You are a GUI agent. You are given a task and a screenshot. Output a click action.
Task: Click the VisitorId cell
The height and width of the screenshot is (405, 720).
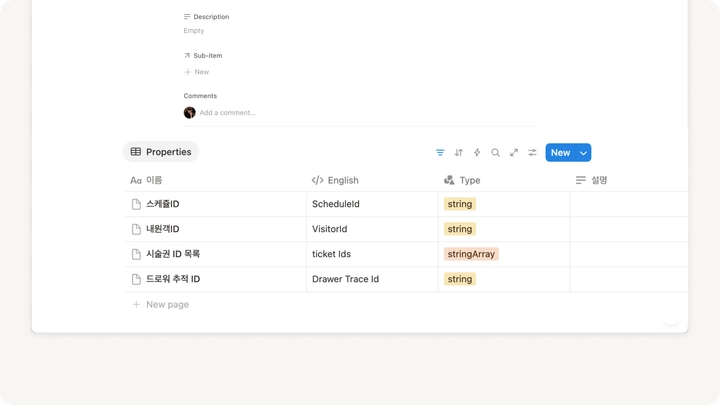tap(372, 229)
